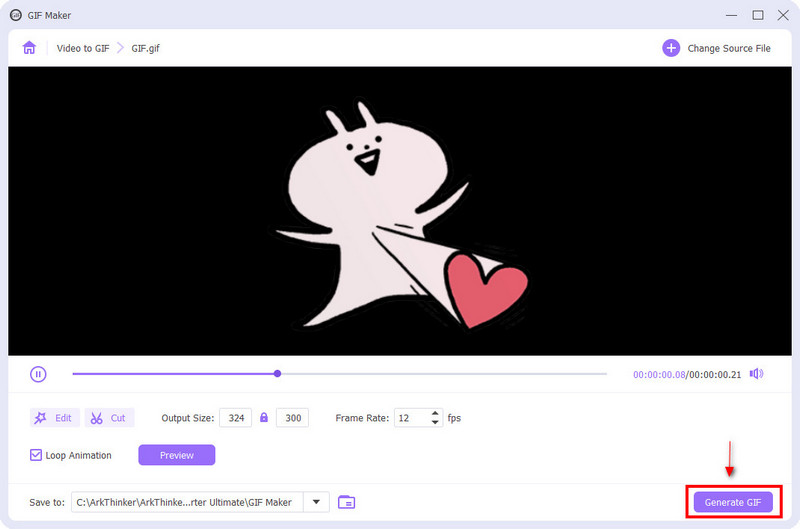The width and height of the screenshot is (800, 529).
Task: Click the Change Source File label
Action: 729,48
